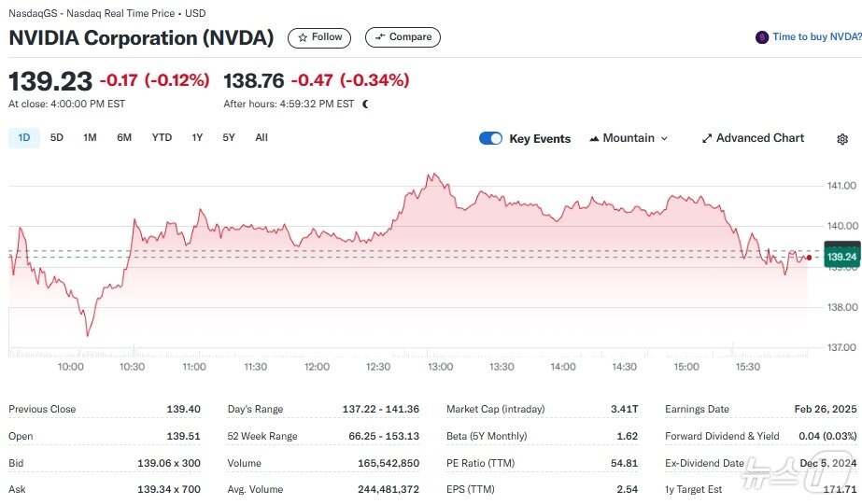Click the green 139.24 price label on chart
862x504 pixels.
(841, 257)
